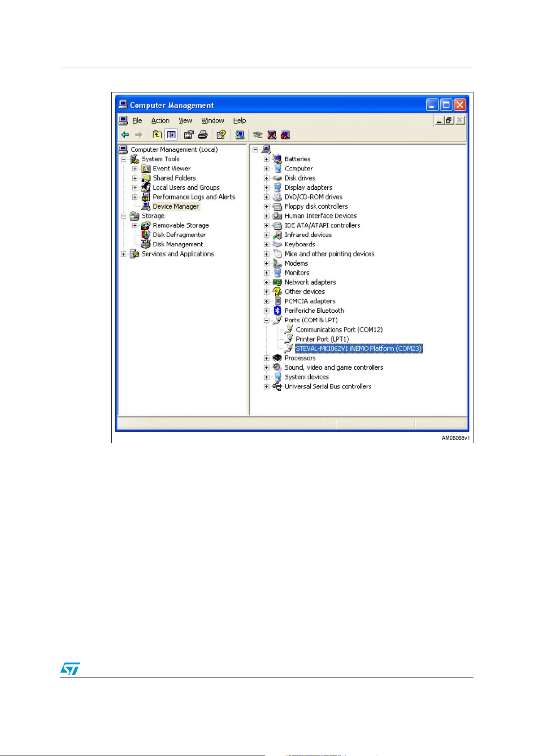The image size is (534, 756).
Task: Click the Keyboards category icon
Action: pos(277,245)
